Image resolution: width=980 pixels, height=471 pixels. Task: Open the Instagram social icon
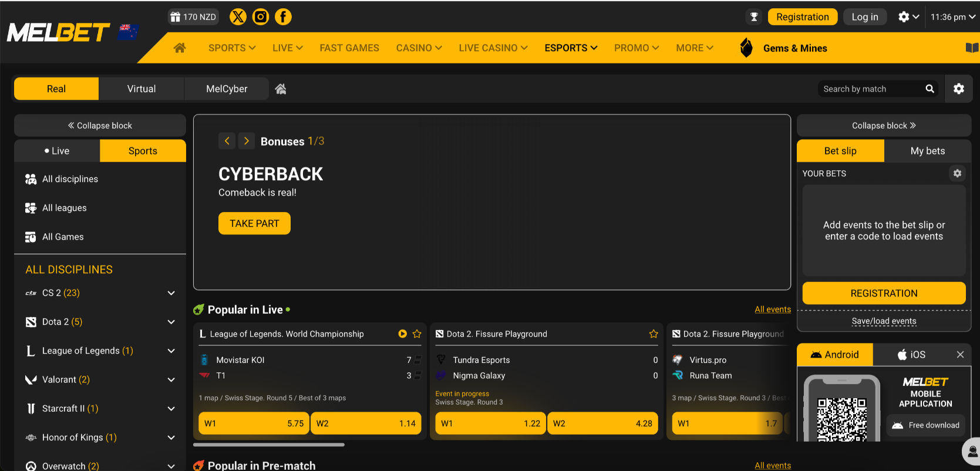261,17
